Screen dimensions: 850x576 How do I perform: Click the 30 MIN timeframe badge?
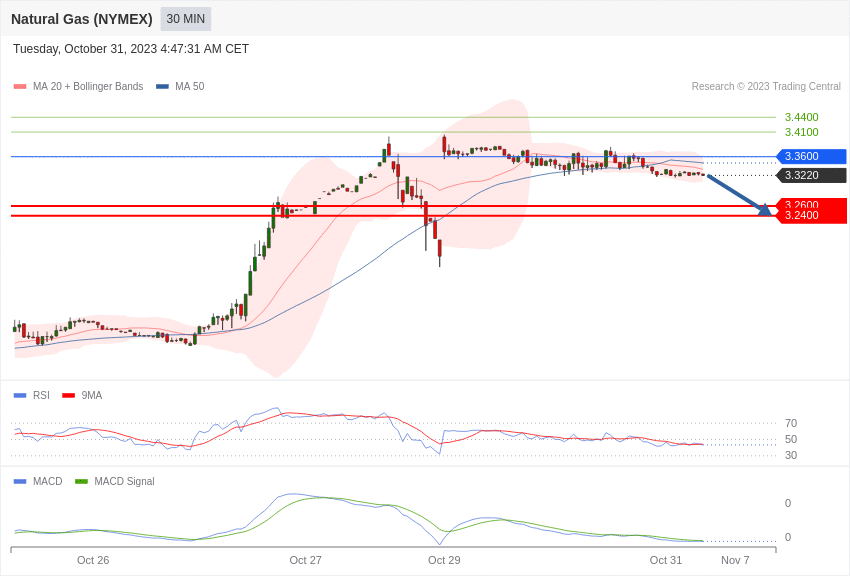click(x=185, y=19)
